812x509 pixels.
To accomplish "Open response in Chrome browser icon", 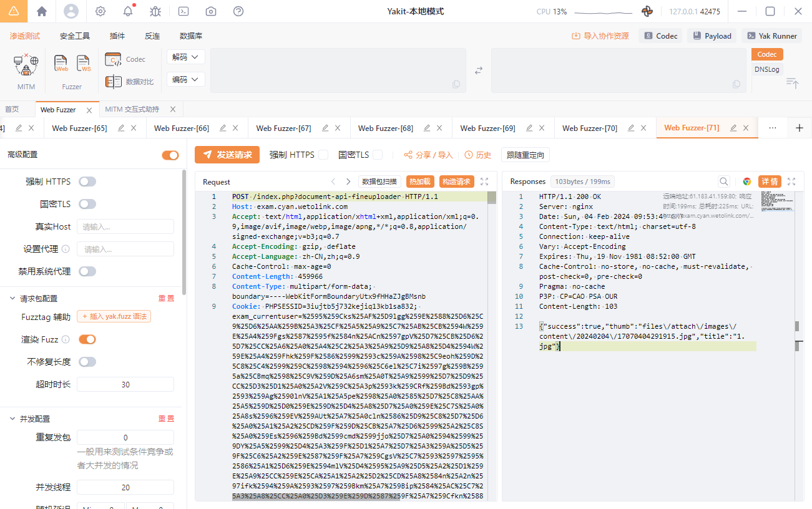I will 746,182.
